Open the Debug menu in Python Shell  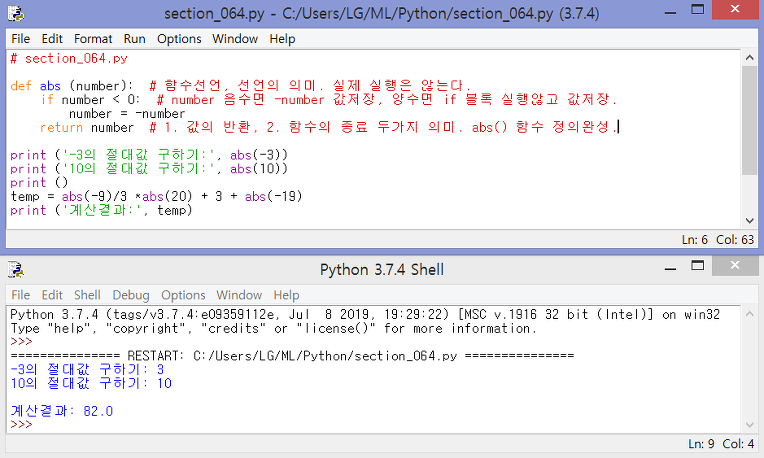pos(131,295)
